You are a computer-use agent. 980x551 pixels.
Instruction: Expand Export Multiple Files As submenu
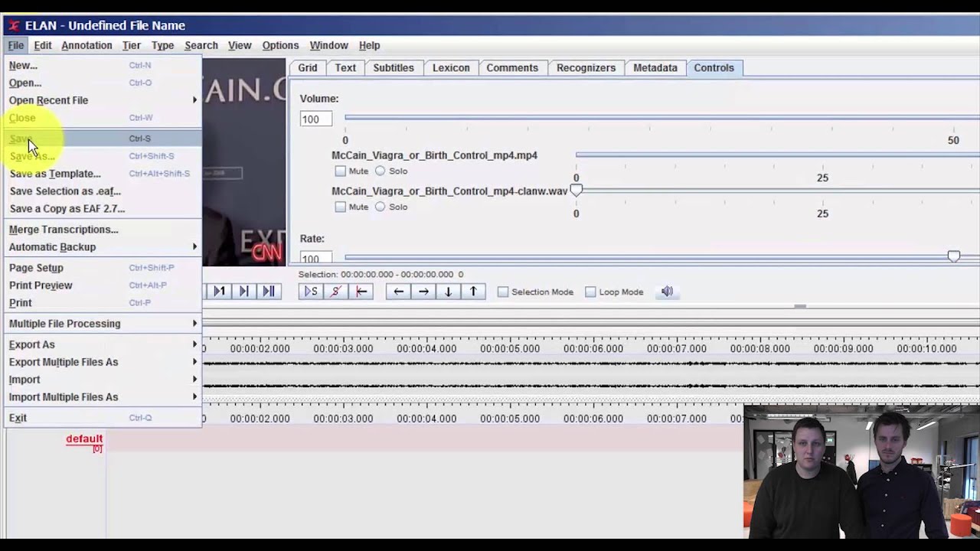tap(103, 362)
